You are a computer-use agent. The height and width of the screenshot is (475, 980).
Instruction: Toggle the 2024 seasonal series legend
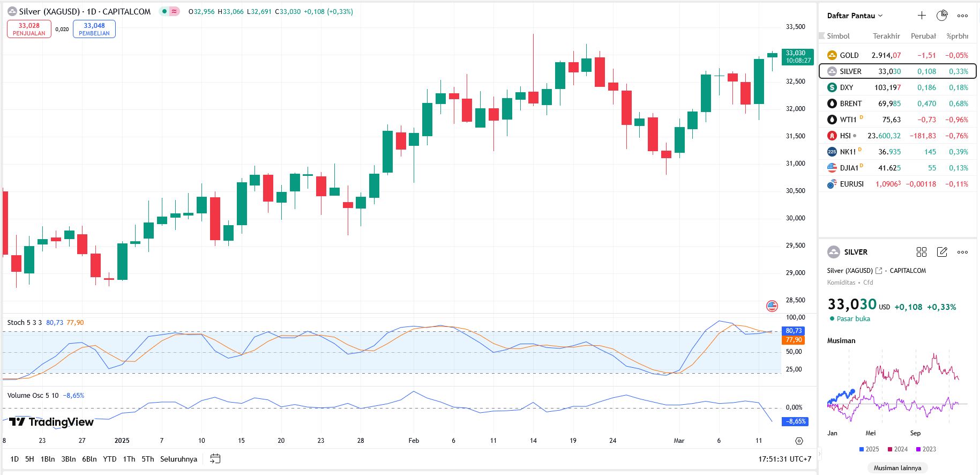click(x=897, y=449)
